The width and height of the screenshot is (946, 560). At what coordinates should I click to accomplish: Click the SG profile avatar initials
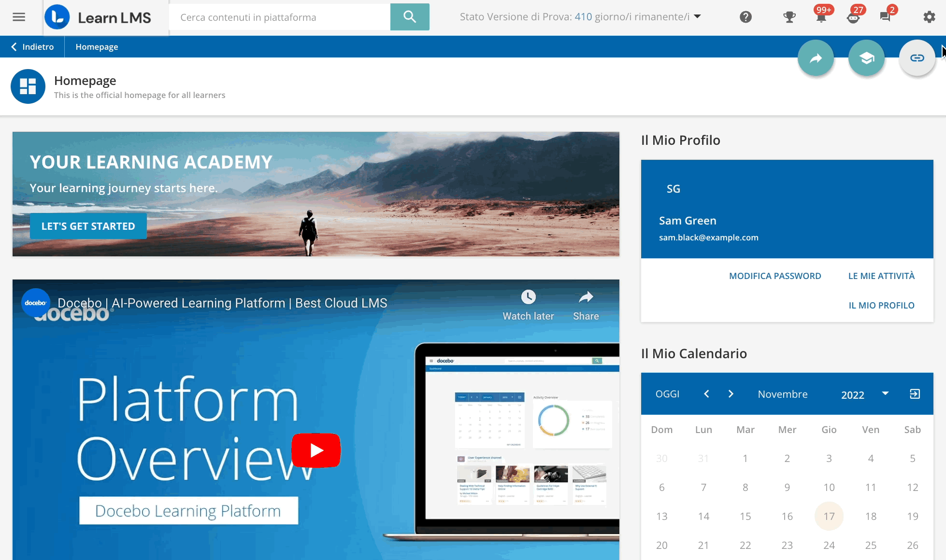click(673, 189)
